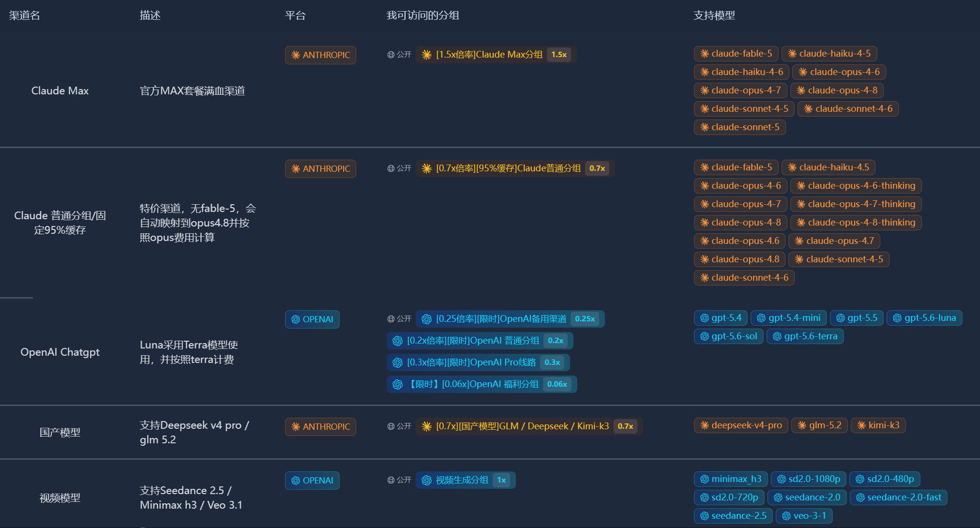Select the OPENAI platform badge in the 视频模型 row
Viewport: 980px width, 528px height.
pyautogui.click(x=312, y=481)
